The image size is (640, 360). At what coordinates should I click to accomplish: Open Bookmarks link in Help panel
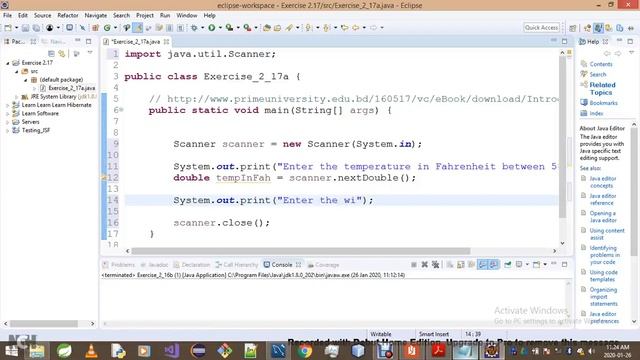[603, 103]
